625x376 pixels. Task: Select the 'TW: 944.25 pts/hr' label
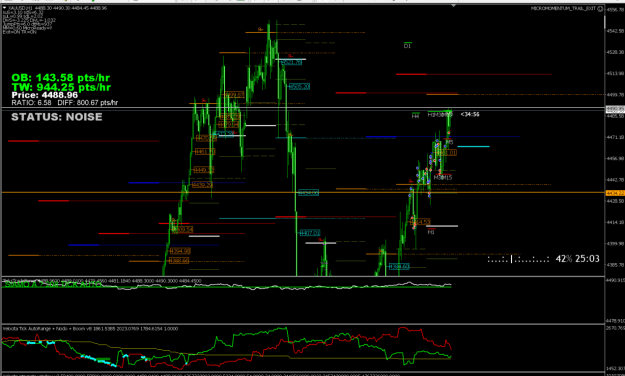click(61, 87)
